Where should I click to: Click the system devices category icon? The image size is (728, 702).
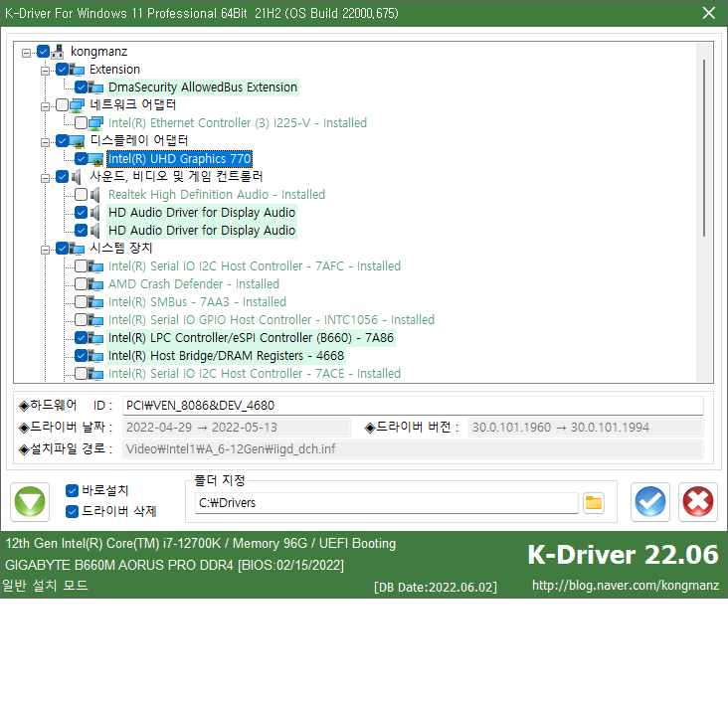[77, 249]
